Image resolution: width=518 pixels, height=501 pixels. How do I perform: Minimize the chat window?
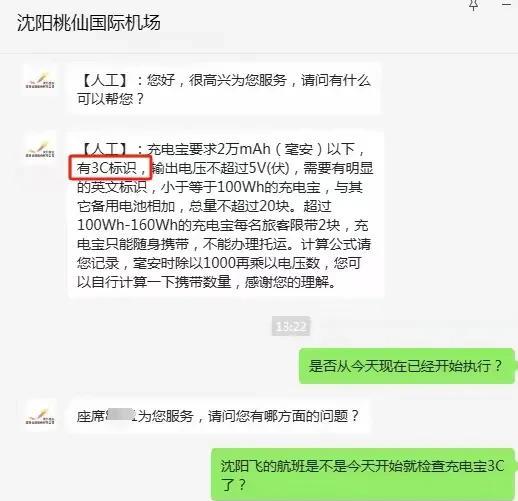[x=506, y=4]
